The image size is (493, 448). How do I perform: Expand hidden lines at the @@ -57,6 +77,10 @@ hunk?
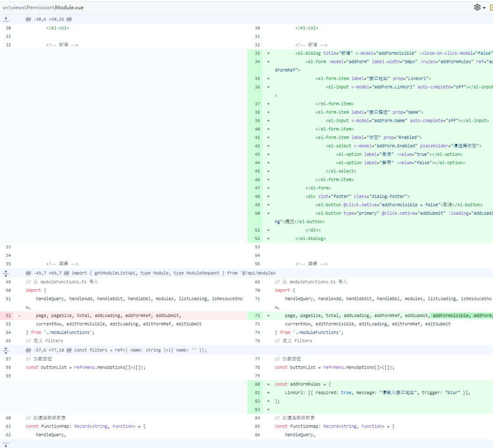[6, 350]
